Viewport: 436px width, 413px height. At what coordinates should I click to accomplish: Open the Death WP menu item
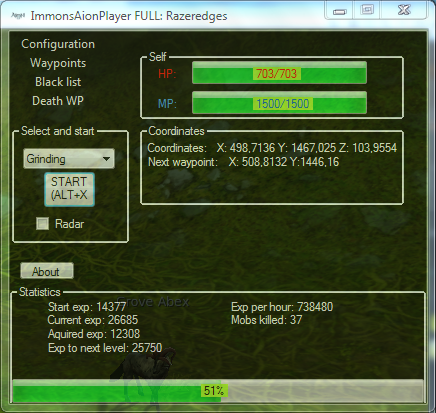pos(58,101)
